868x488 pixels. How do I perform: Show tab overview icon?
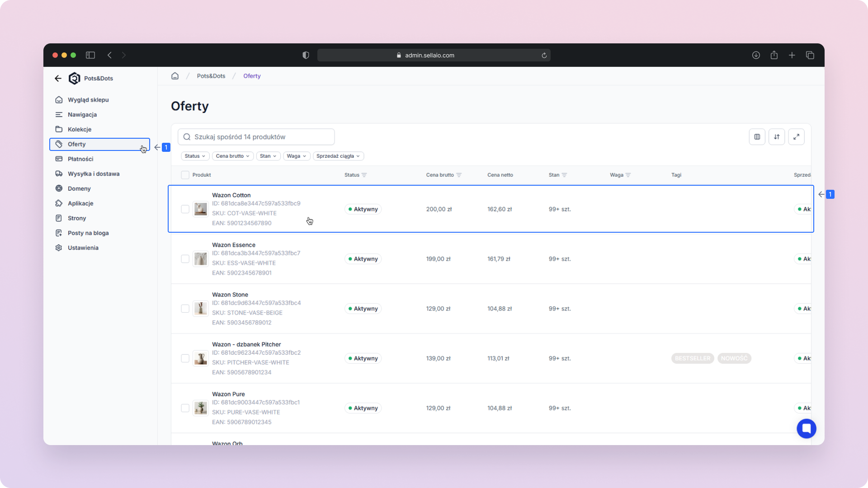pos(810,55)
